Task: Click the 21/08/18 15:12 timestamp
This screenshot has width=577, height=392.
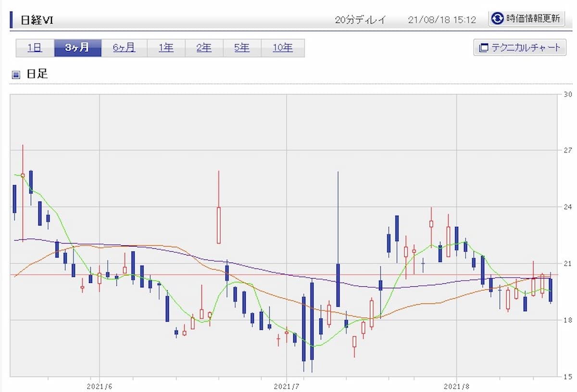Action: point(442,20)
